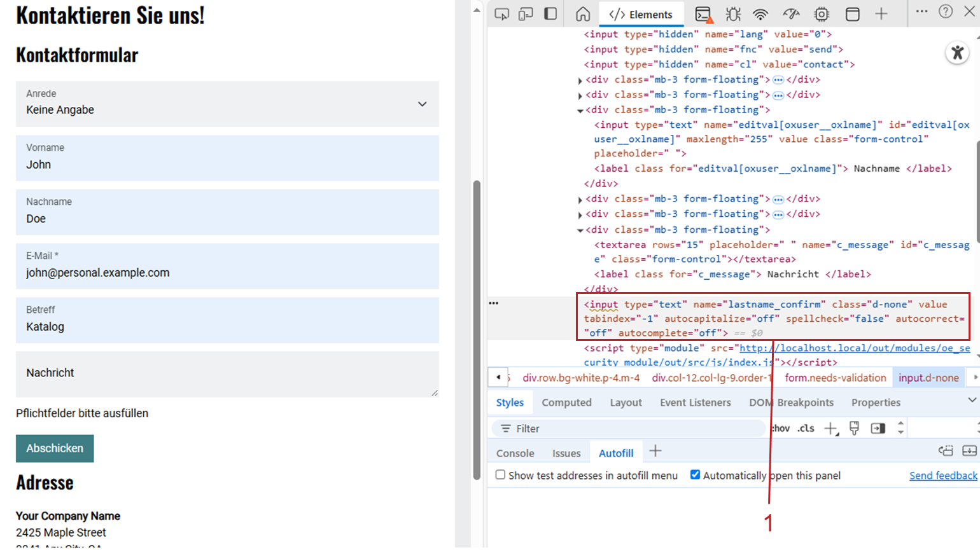Uncheck Automatically open this panel
This screenshot has width=980, height=552.
696,475
